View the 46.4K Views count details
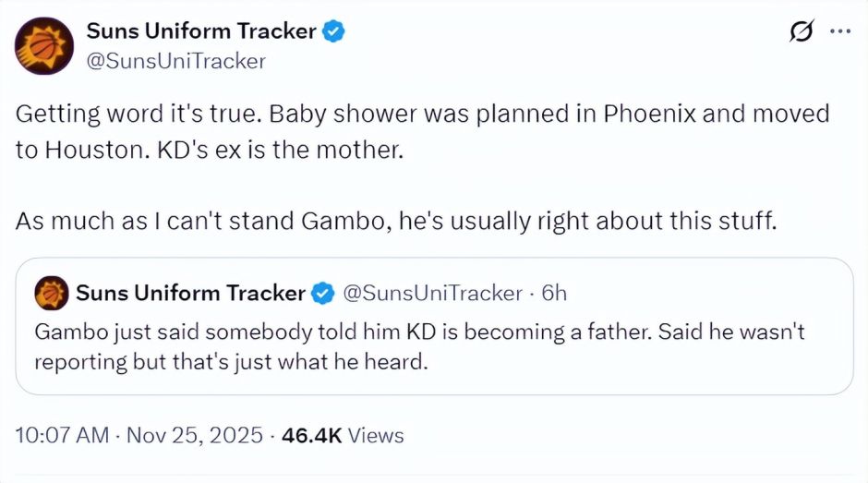The height and width of the screenshot is (483, 868). click(343, 434)
